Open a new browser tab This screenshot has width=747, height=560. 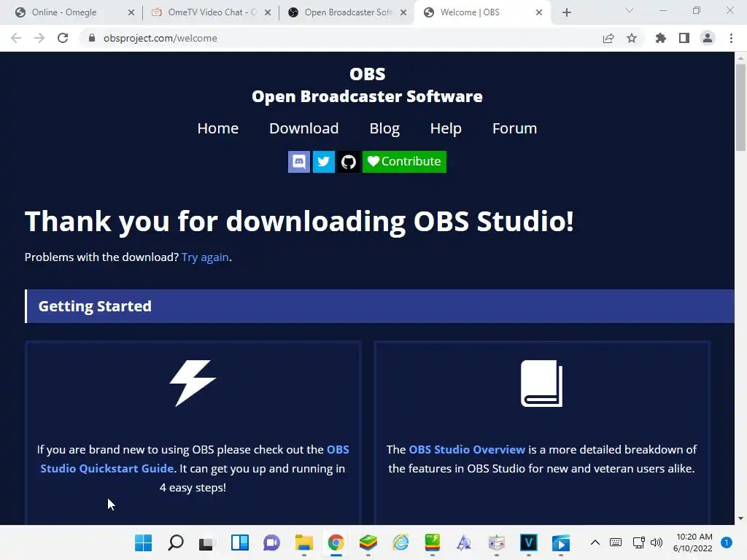pyautogui.click(x=566, y=13)
